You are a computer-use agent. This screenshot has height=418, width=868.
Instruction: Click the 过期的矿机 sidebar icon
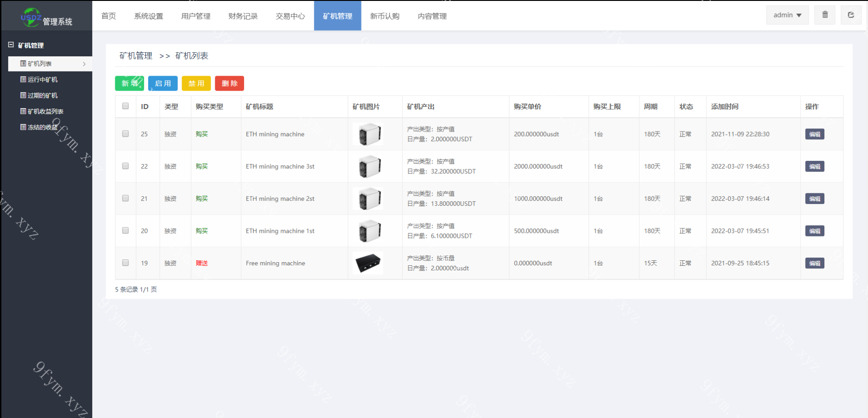pyautogui.click(x=23, y=95)
